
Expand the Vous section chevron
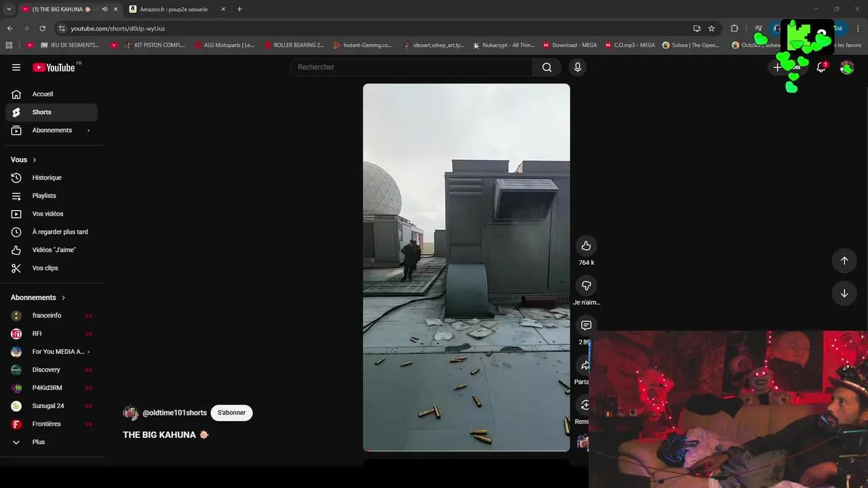click(x=35, y=160)
